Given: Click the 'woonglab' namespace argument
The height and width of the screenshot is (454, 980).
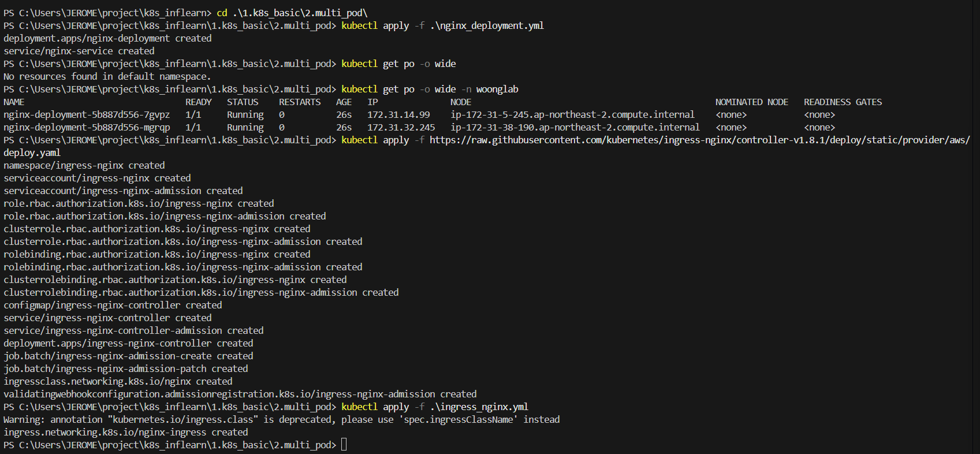Looking at the screenshot, I should [497, 90].
